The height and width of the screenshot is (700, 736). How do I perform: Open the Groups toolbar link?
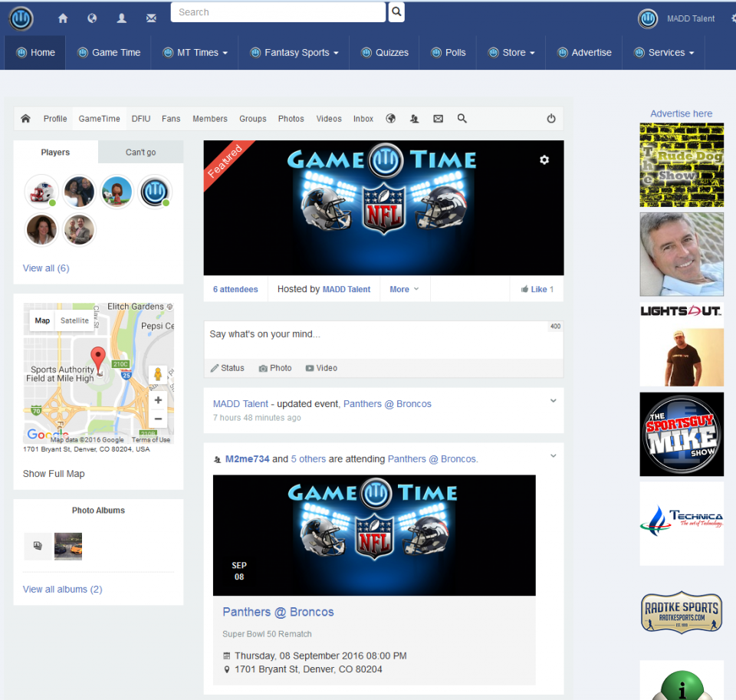tap(252, 119)
